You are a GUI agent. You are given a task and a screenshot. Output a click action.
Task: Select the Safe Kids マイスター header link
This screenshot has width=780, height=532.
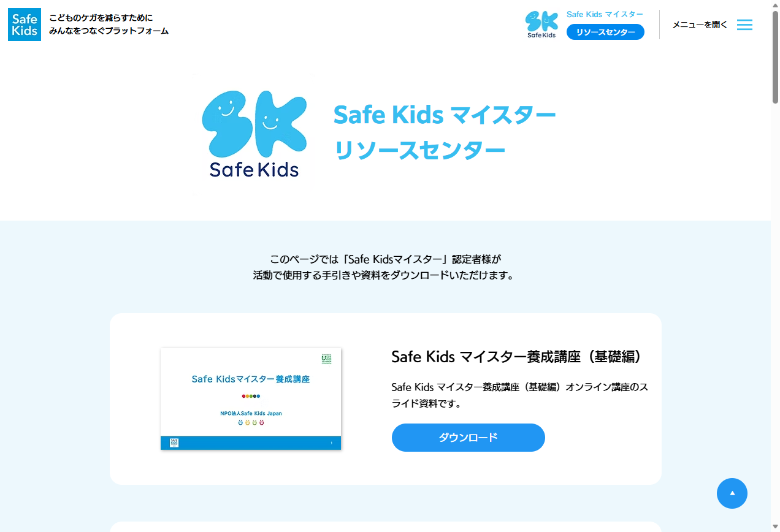tap(604, 13)
